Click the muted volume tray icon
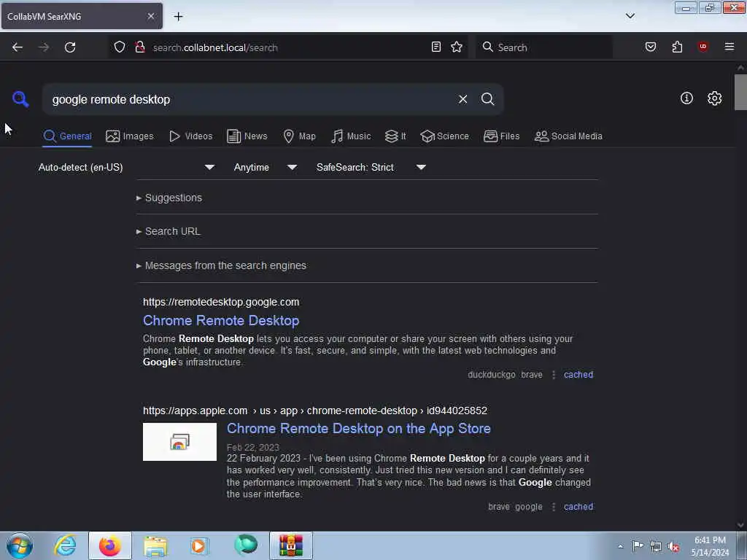The width and height of the screenshot is (747, 560). click(673, 547)
